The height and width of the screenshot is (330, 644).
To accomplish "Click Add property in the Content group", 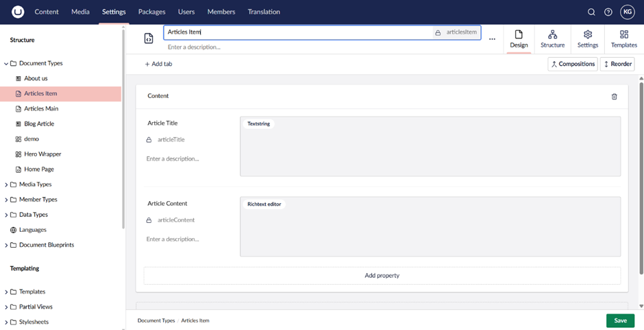I will (x=382, y=276).
